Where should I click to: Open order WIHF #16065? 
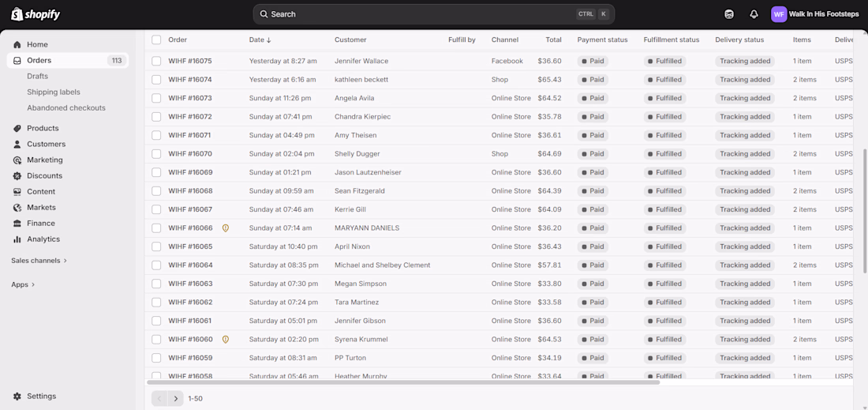click(190, 246)
